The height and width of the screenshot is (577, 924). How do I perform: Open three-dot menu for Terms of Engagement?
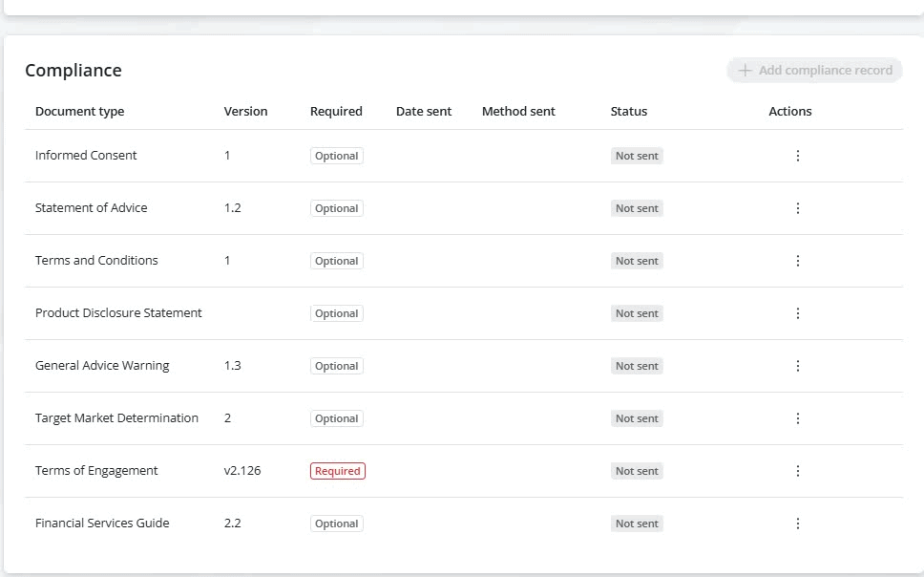[798, 471]
